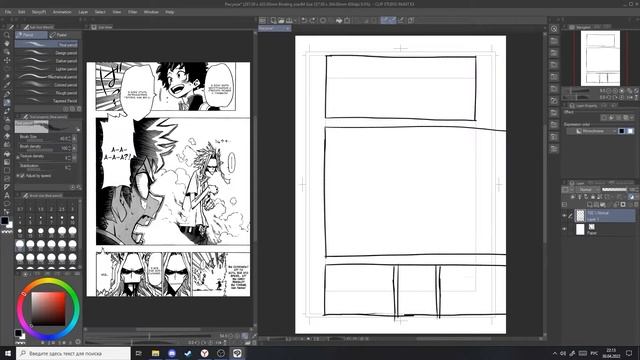Image resolution: width=640 pixels, height=360 pixels.
Task: Click the Open file icon in command bar
Action: coord(281,20)
